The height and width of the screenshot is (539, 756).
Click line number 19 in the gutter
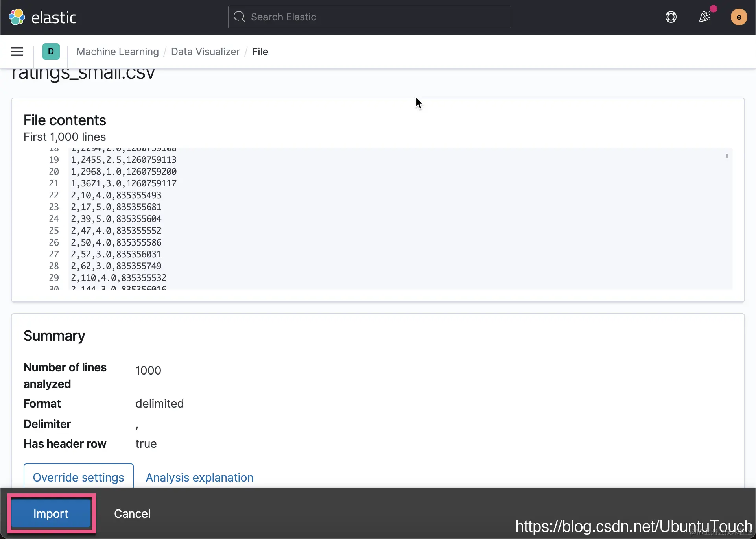(x=54, y=160)
